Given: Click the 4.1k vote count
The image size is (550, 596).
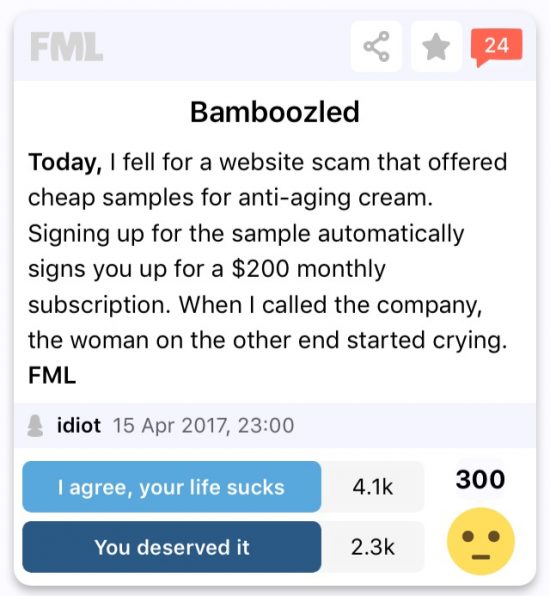Looking at the screenshot, I should (x=372, y=487).
